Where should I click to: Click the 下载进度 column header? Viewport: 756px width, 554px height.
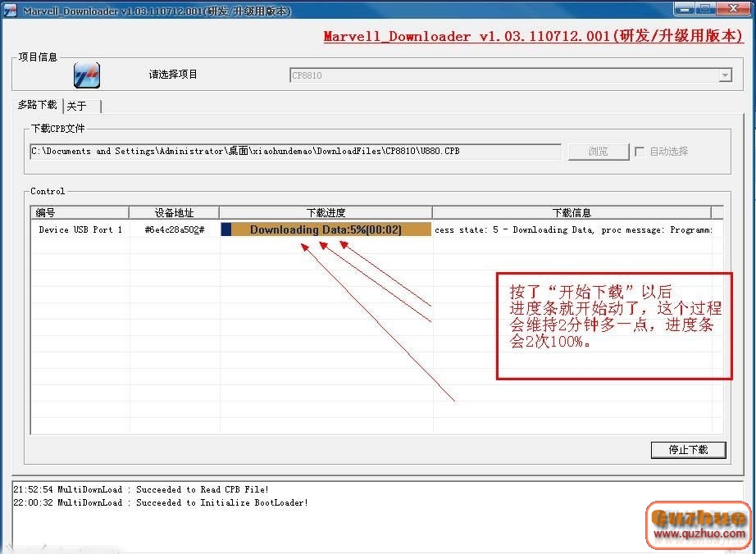pos(326,212)
